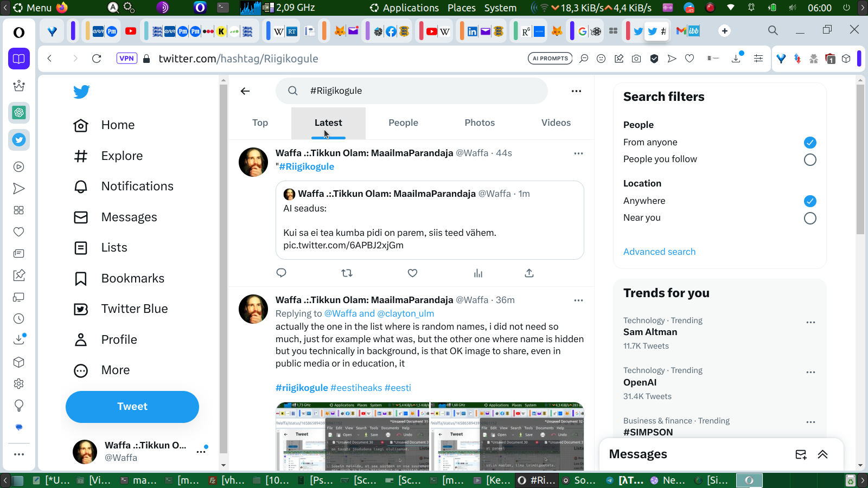Open Bookmarks in the Twitter sidebar
868x488 pixels.
[119, 279]
